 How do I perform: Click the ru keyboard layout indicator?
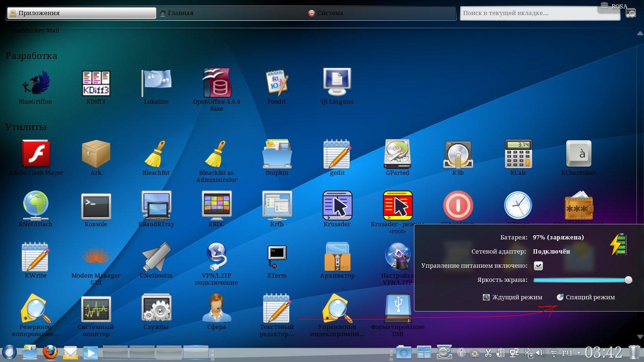[567, 353]
